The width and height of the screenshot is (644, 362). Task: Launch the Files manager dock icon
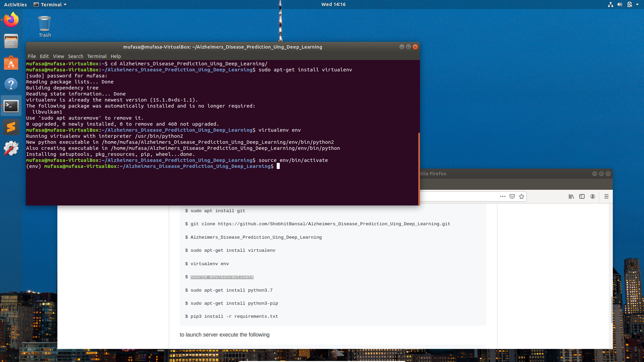coord(11,42)
